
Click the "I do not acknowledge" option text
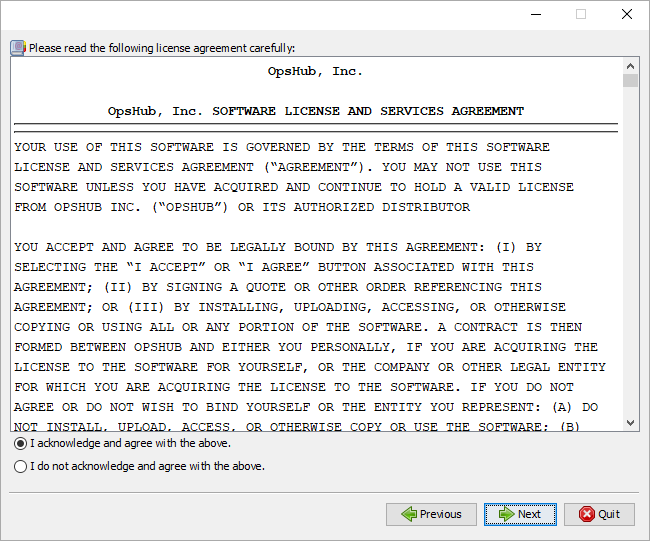[x=147, y=466]
